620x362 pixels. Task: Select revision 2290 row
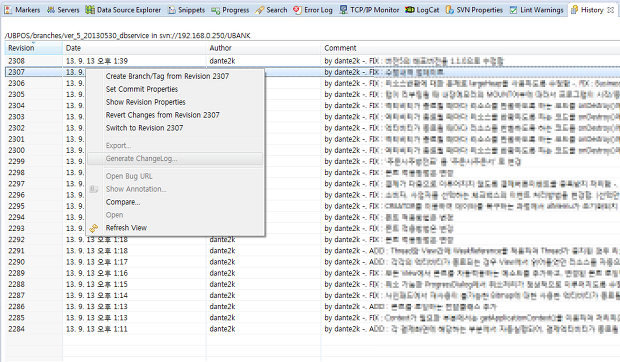(312, 262)
